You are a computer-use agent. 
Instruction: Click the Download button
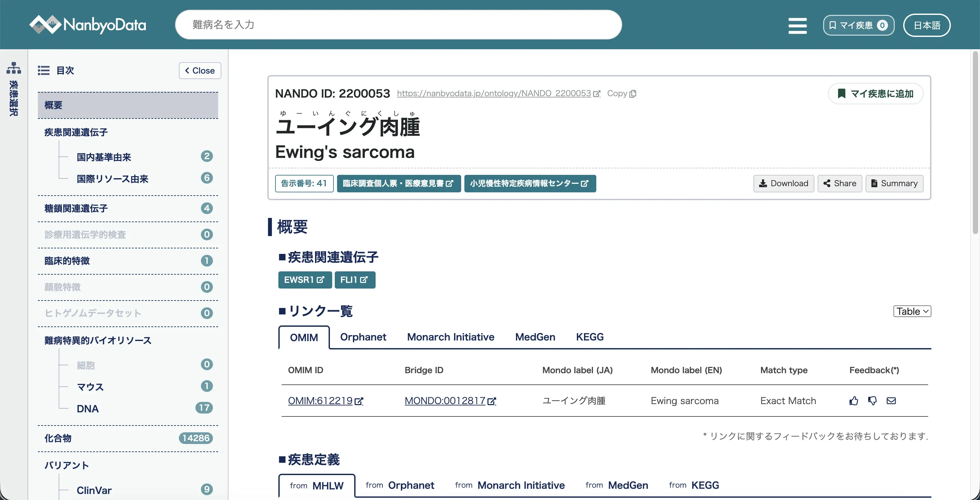coord(784,184)
